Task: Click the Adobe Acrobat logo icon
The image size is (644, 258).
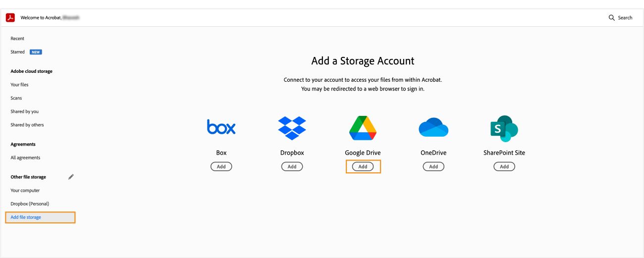Action: tap(10, 17)
